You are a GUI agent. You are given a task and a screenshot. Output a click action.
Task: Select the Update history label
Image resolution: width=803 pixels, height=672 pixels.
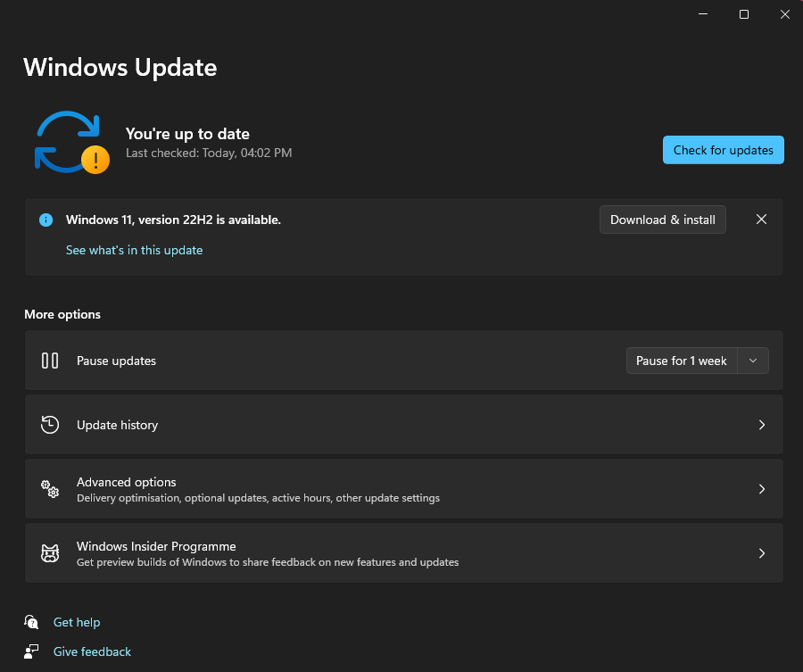[117, 425]
